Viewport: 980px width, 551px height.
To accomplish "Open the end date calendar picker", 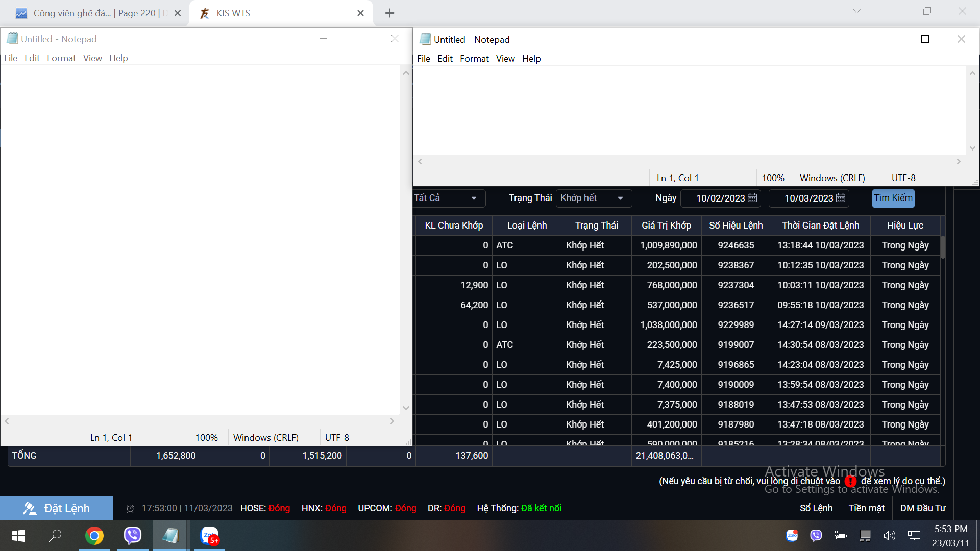I will pos(841,198).
